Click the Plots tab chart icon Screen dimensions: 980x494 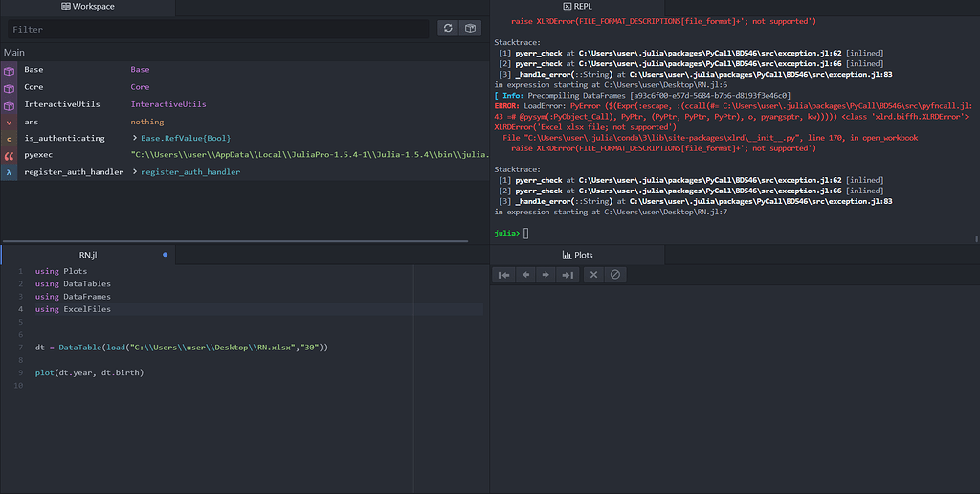tap(567, 255)
